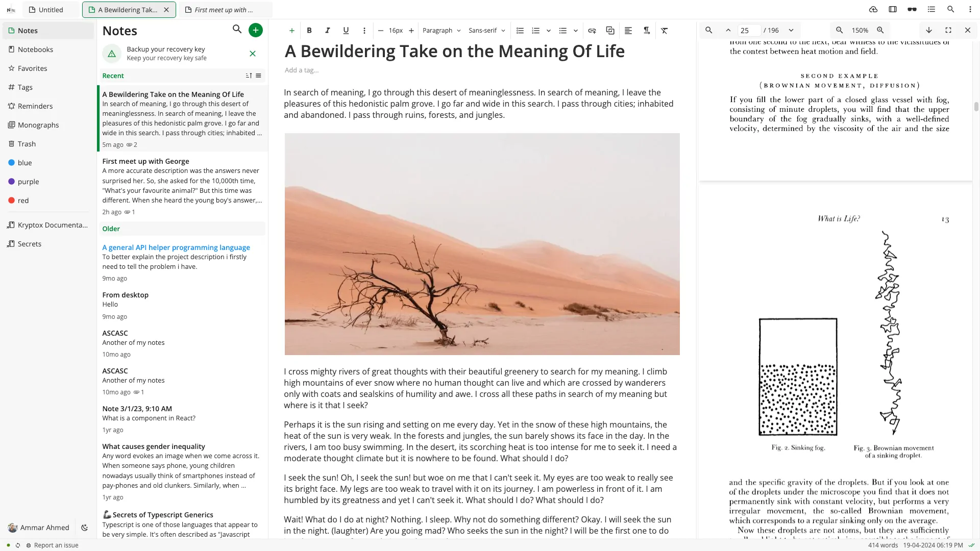Open Notebooks in the sidebar

pyautogui.click(x=48, y=49)
